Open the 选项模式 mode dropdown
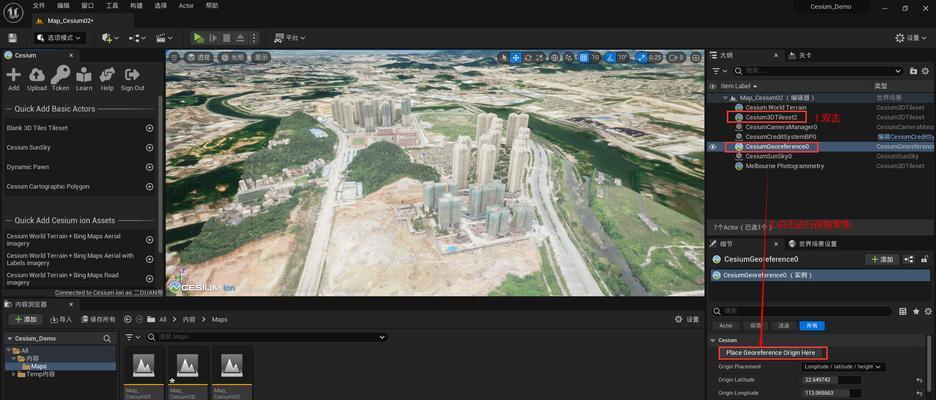 click(x=60, y=38)
